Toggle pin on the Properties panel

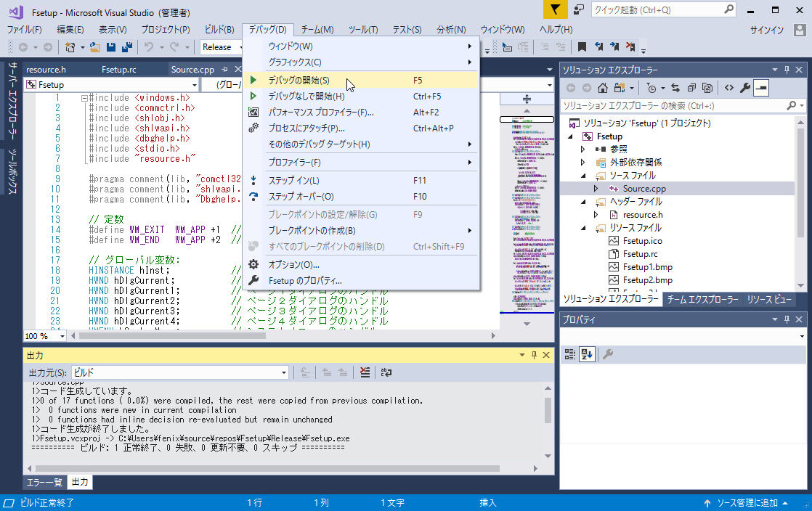[787, 319]
